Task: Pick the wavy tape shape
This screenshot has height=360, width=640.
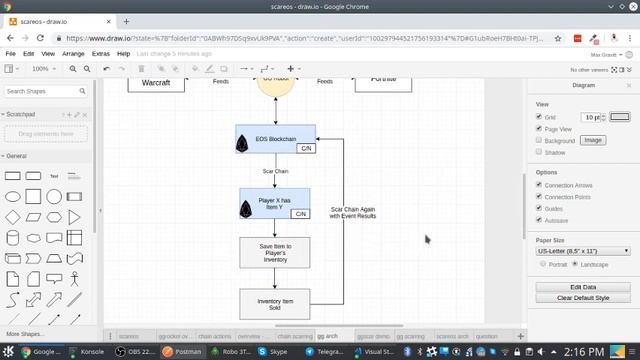Action: [74, 258]
